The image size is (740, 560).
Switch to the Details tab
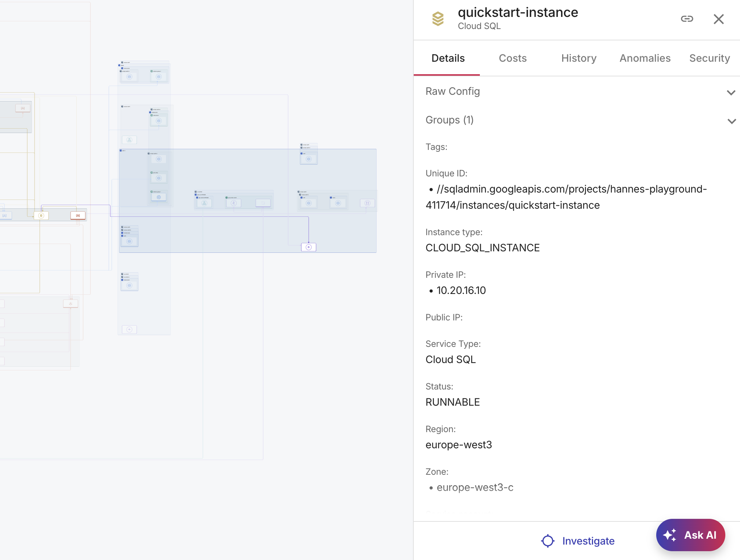(x=448, y=58)
